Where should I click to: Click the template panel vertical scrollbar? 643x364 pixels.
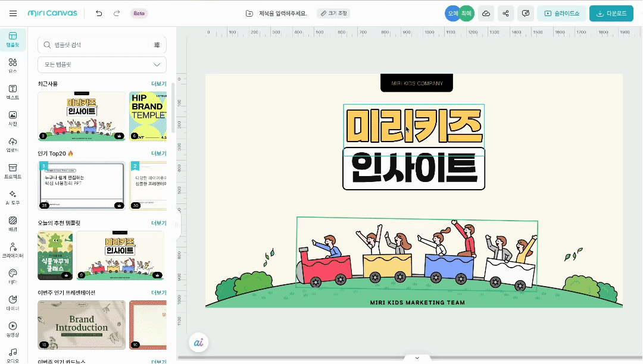[x=173, y=108]
